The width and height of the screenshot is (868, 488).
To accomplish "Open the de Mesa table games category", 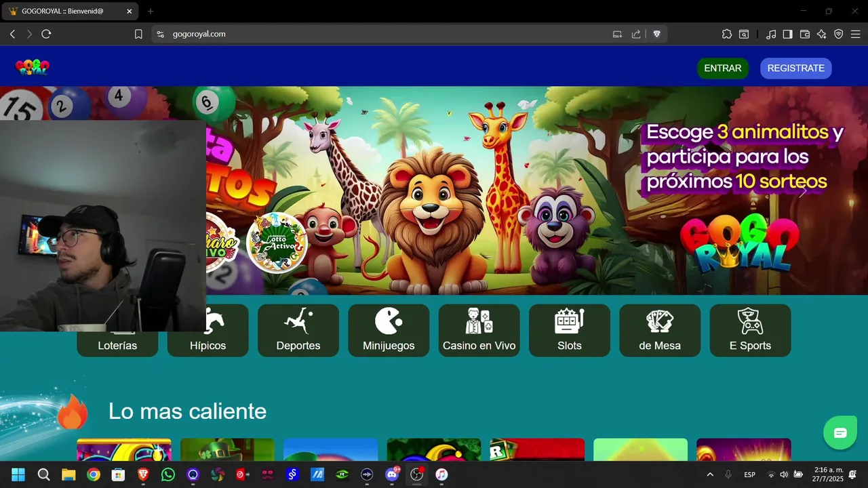I will 660,330.
